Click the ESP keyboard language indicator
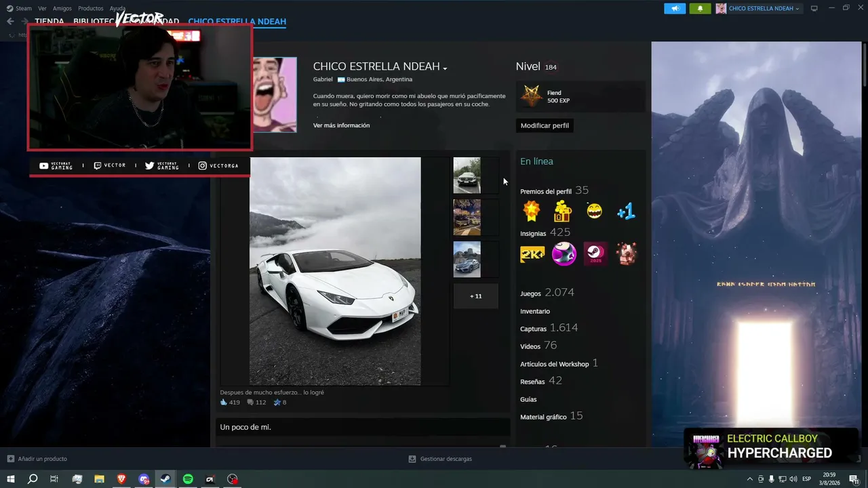This screenshot has height=488, width=868. (807, 479)
